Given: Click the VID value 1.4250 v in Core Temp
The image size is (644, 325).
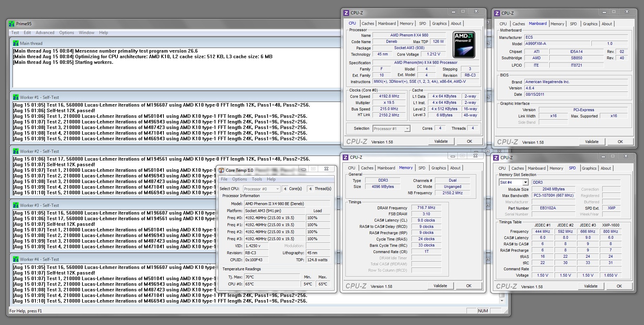Looking at the screenshot, I should coord(256,246).
